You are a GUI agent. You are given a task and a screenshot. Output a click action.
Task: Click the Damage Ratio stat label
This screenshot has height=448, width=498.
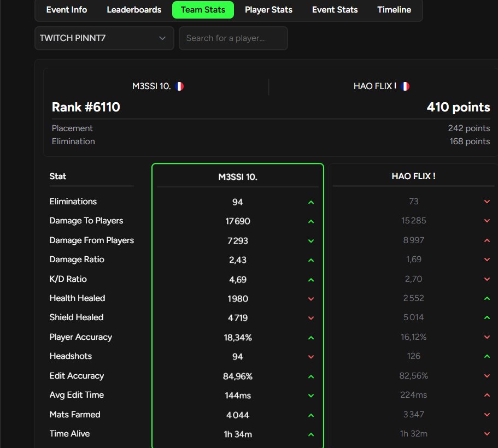(x=77, y=260)
